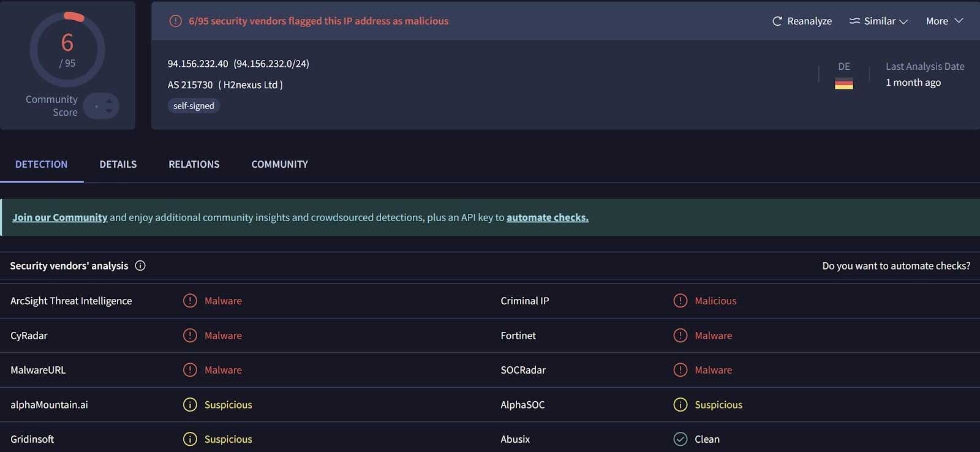Screen dimensions: 980x452
Task: Follow the Join our Community link
Action: 59,217
